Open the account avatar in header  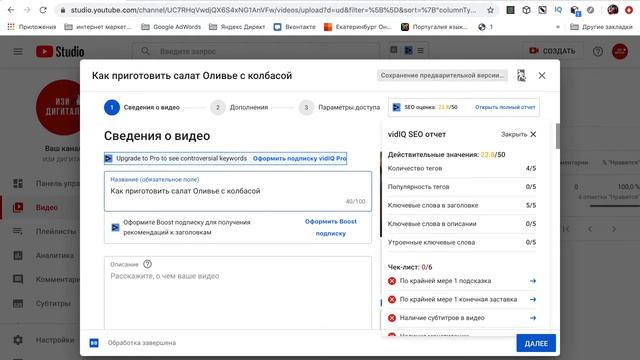click(x=620, y=51)
